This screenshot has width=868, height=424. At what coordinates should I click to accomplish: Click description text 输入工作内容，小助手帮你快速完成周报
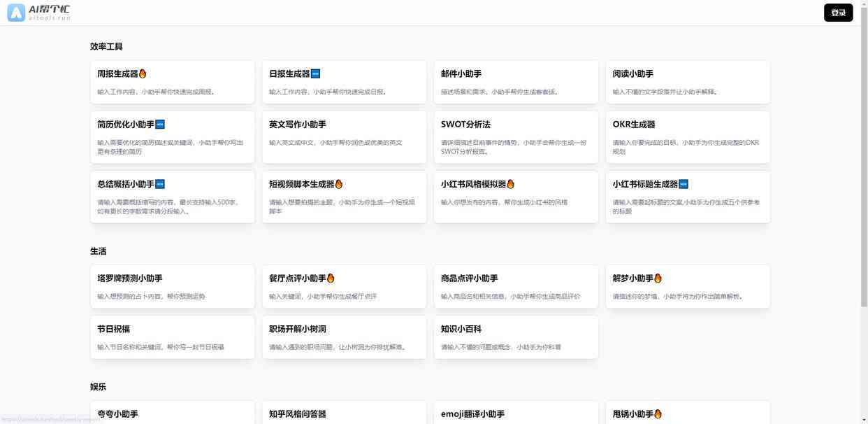point(157,92)
